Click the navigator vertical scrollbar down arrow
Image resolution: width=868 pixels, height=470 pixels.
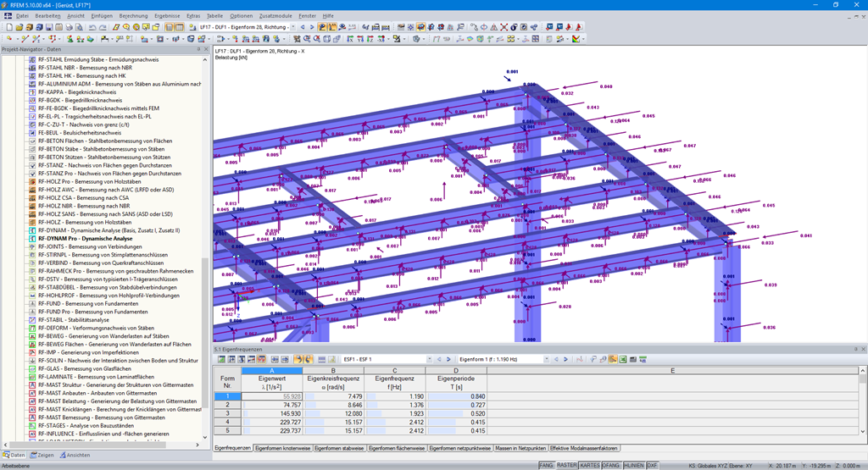(205, 437)
